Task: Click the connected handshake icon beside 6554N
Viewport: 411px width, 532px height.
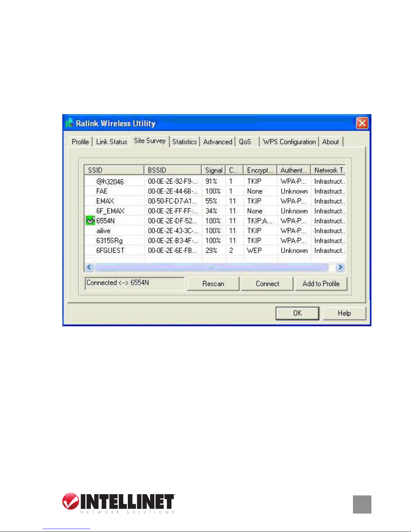Action: point(90,221)
